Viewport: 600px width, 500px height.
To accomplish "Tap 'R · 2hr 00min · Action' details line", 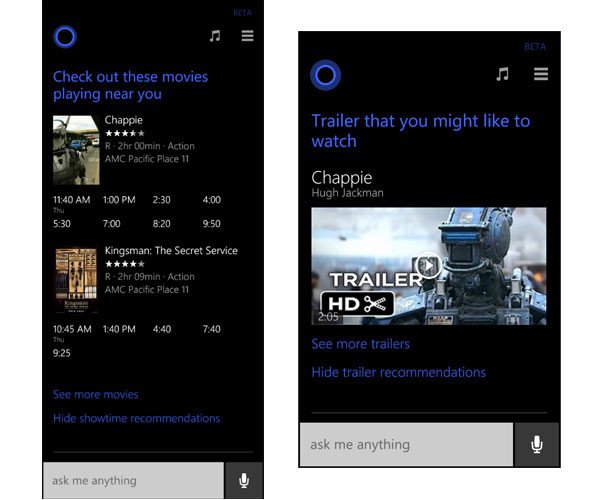I will tap(150, 146).
